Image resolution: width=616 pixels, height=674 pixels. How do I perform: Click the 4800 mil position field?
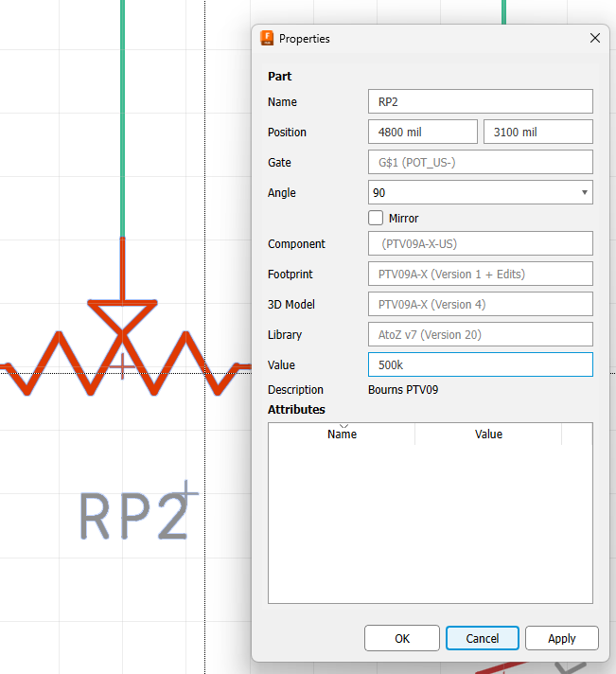(x=423, y=132)
